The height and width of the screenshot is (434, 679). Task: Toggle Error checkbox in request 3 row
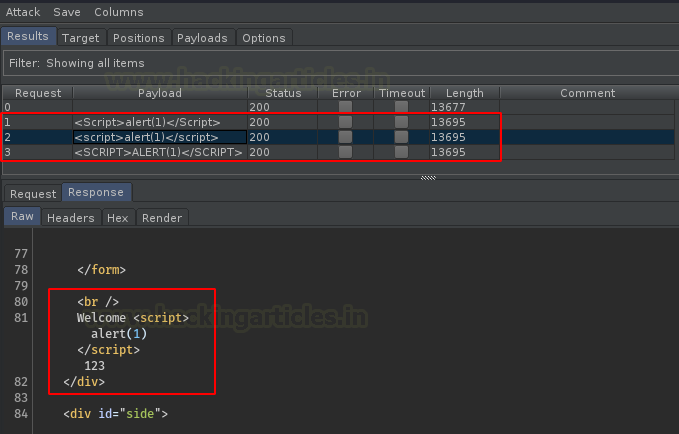(345, 152)
